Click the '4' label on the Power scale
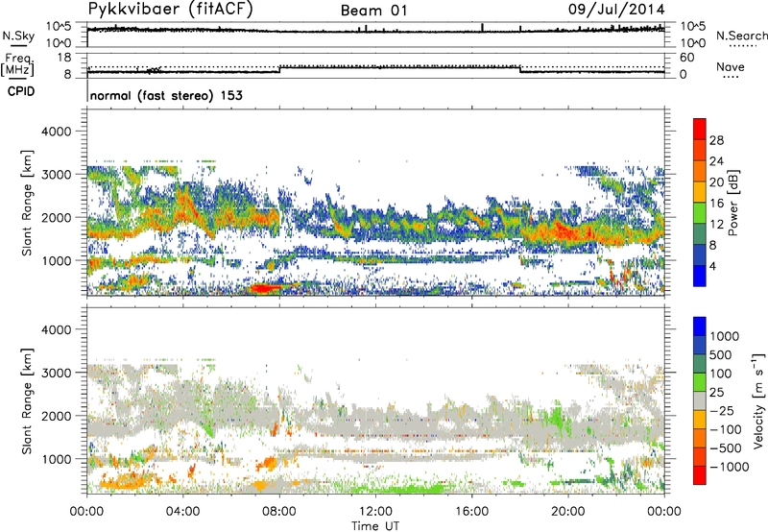The image size is (768, 532). click(712, 266)
